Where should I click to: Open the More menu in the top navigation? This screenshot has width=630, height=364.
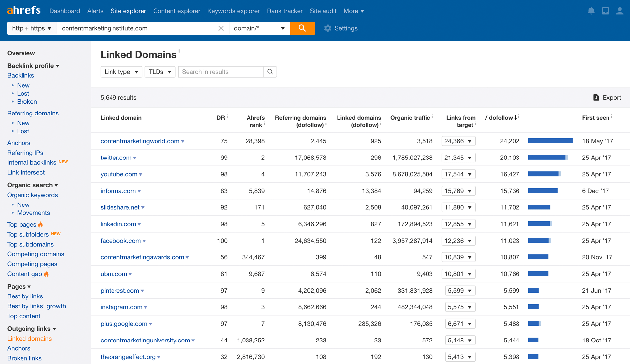click(353, 11)
